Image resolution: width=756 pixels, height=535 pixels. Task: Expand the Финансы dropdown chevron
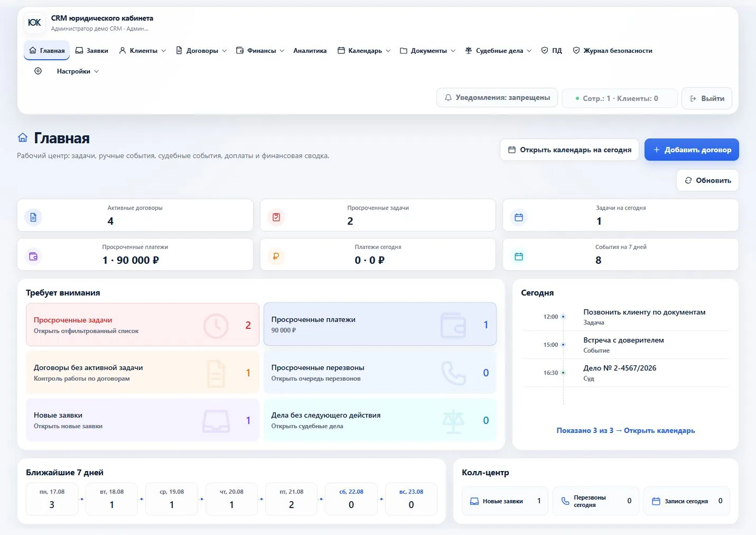point(282,51)
